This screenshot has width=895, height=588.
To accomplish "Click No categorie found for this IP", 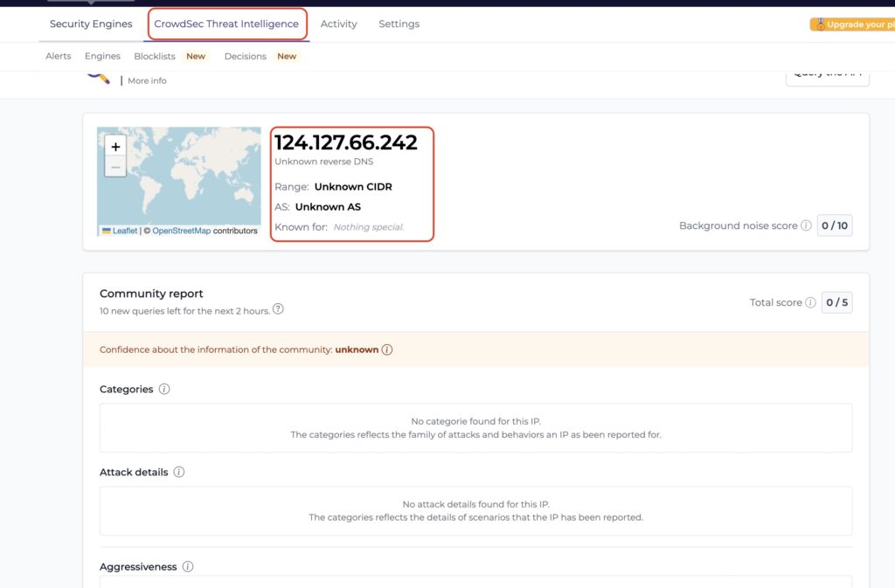I will pos(476,421).
